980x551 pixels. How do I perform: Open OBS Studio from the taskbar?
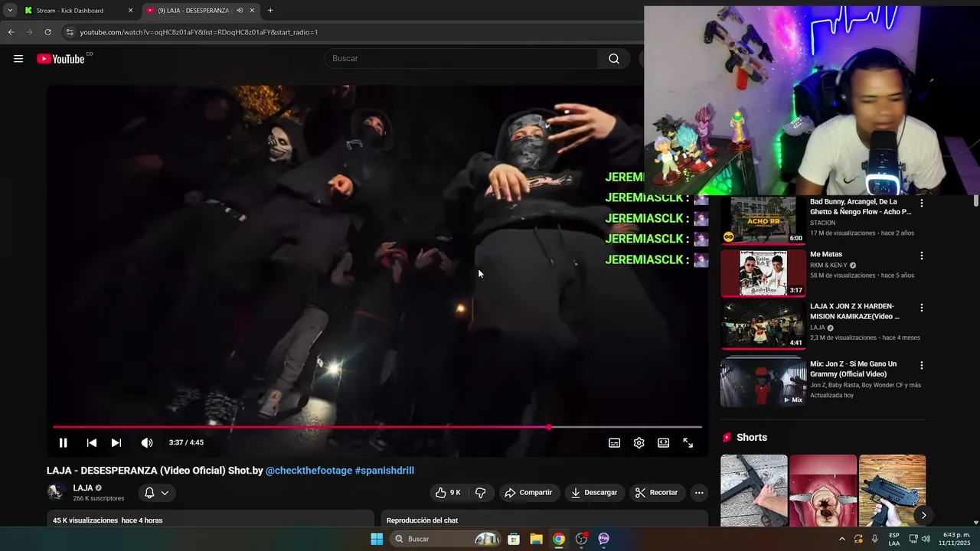[x=581, y=539]
